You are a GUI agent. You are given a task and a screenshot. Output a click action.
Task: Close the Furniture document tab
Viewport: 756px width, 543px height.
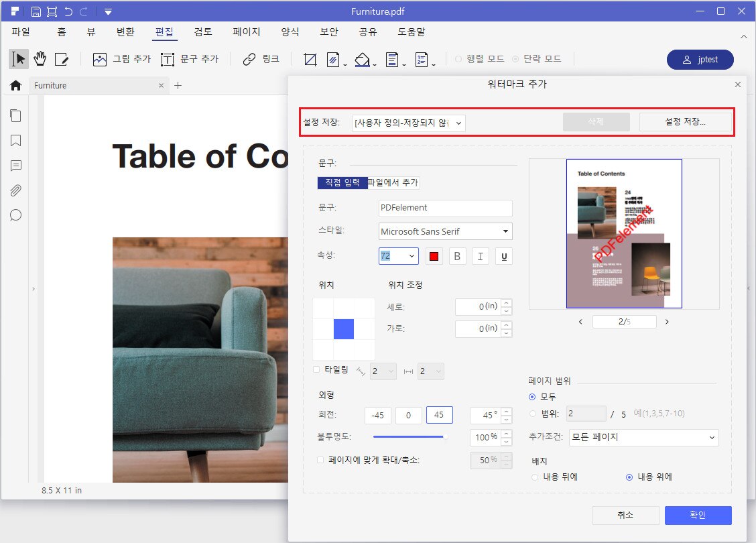click(161, 85)
